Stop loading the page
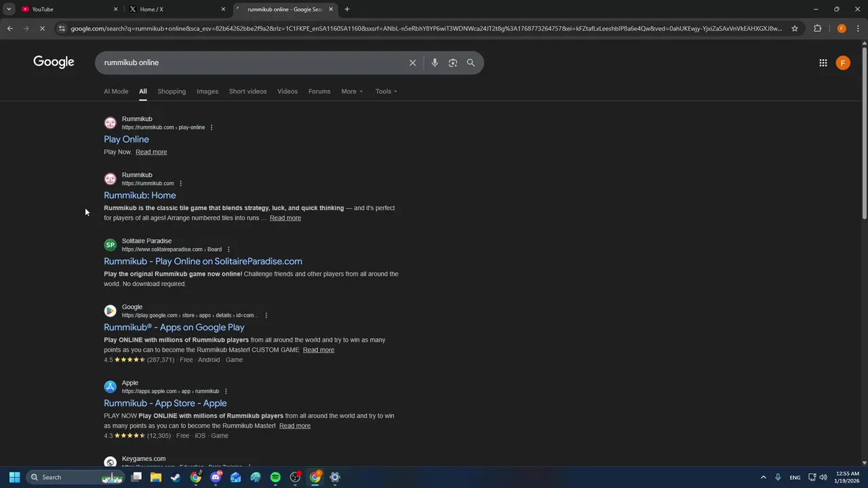 (x=42, y=28)
